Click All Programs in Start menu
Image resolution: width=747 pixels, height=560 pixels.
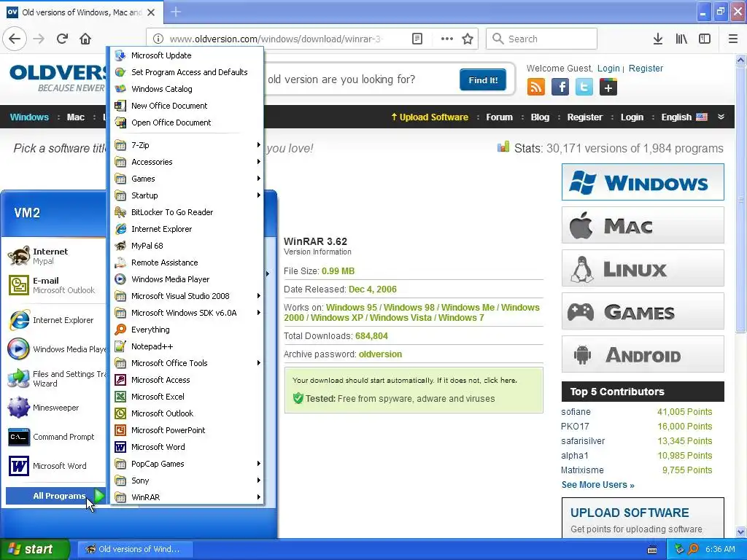coord(55,496)
